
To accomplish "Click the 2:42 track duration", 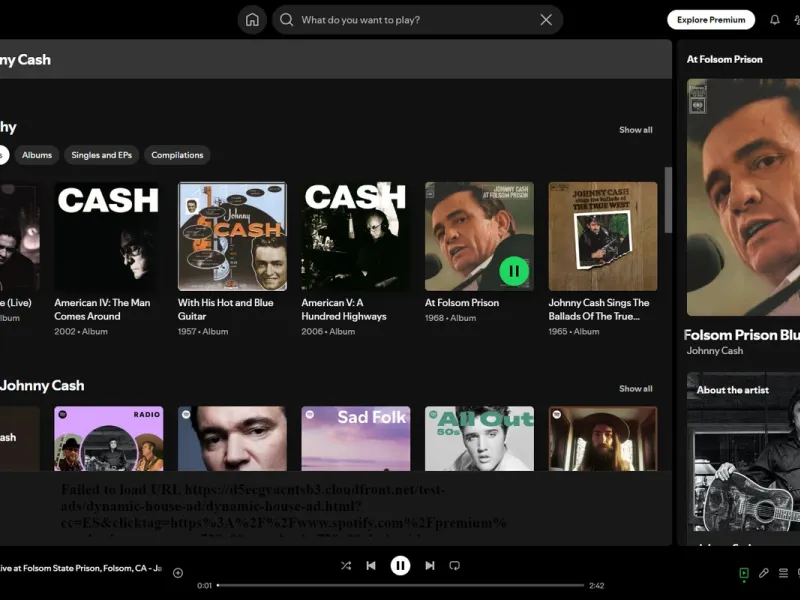I will pos(596,586).
